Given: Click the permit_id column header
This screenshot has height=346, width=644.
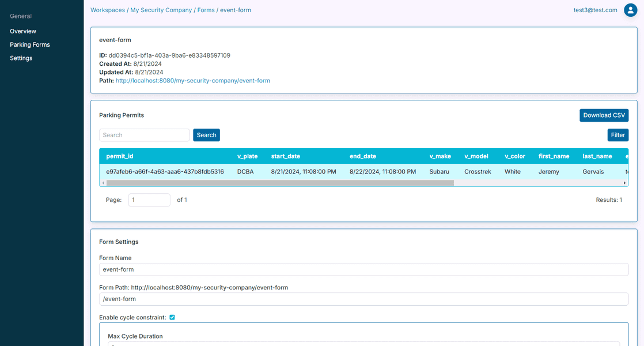Looking at the screenshot, I should (x=119, y=156).
